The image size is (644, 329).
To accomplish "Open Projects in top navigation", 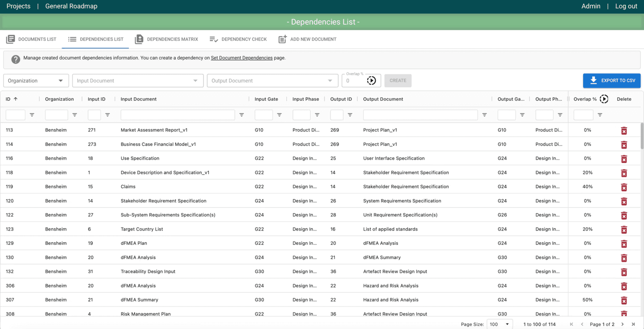I will point(18,6).
